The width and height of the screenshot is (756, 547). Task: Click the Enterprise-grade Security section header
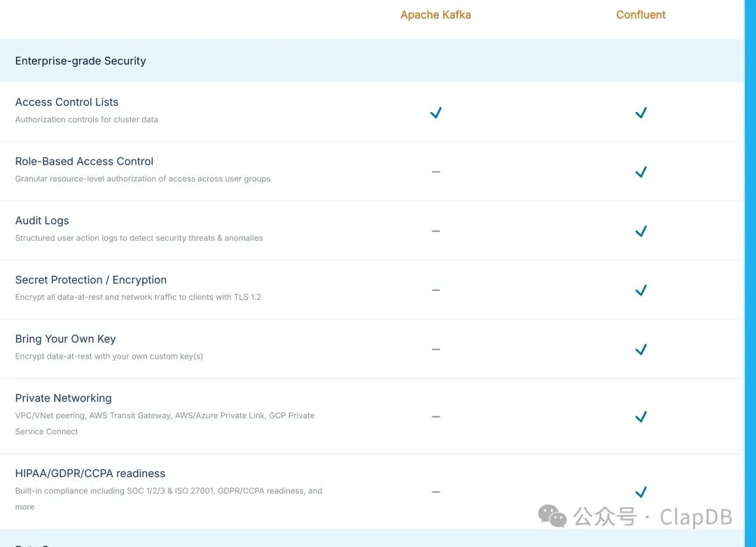coord(80,61)
